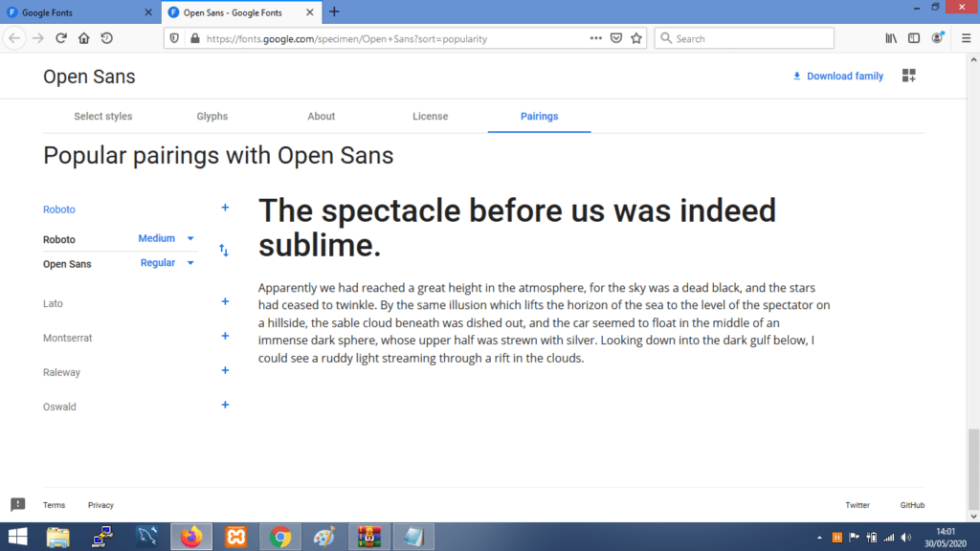View site security padlock info
The image size is (980, 551).
point(195,38)
